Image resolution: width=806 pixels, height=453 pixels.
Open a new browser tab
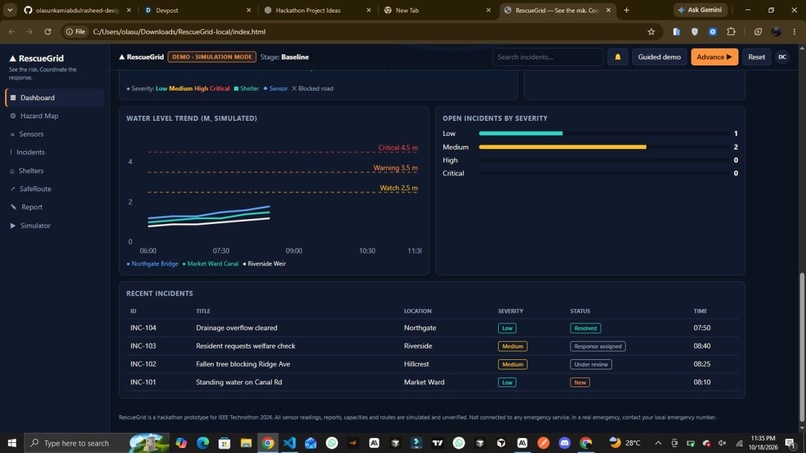(x=626, y=10)
